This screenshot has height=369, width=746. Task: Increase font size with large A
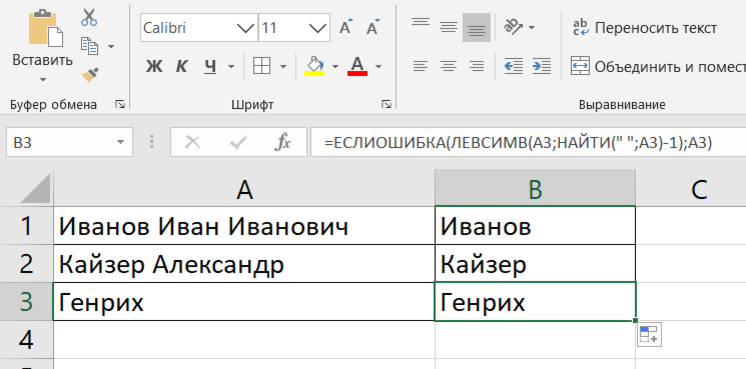pos(346,27)
